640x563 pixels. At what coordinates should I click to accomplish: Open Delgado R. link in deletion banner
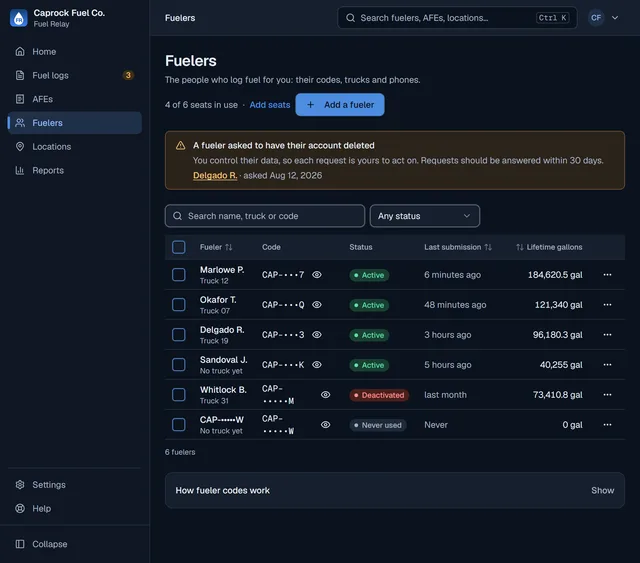(x=215, y=176)
